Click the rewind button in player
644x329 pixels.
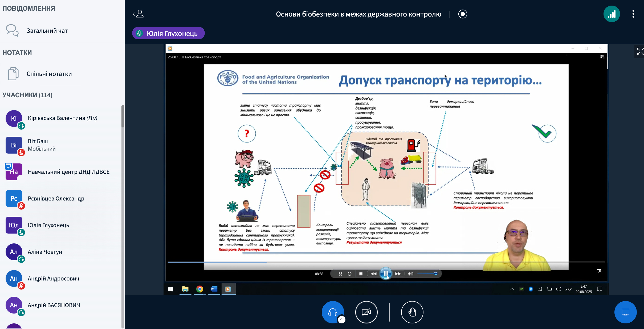[x=374, y=274]
